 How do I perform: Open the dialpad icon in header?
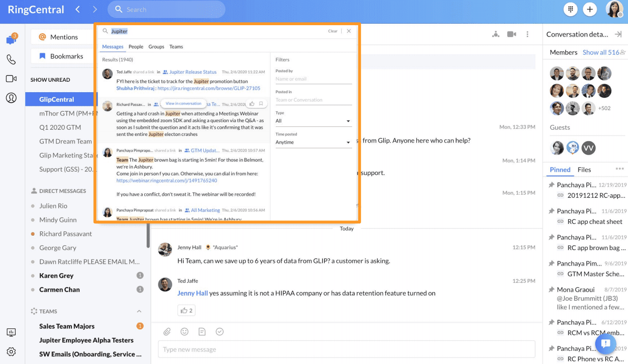[x=570, y=10]
